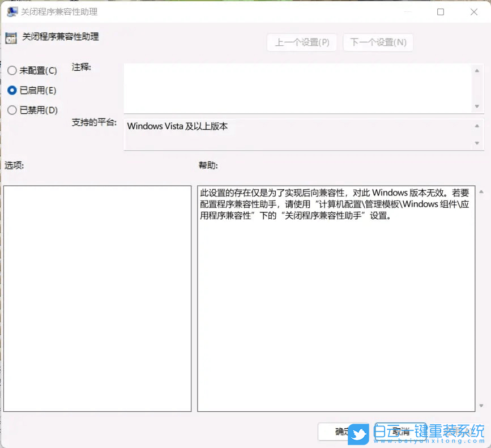The image size is (491, 448).
Task: Click the setting icon beside 关闭程序兼容性助理 header
Action: [x=11, y=37]
